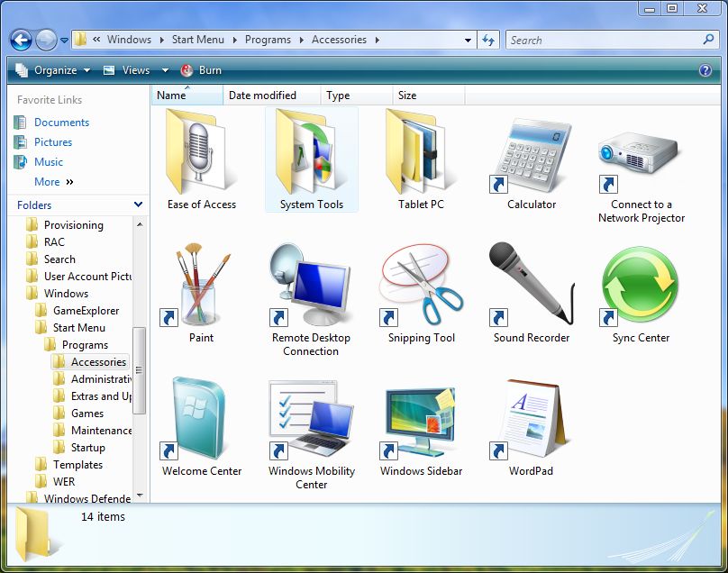This screenshot has width=728, height=573.
Task: Expand breadcrumb arrow after Start Menu
Action: click(234, 40)
